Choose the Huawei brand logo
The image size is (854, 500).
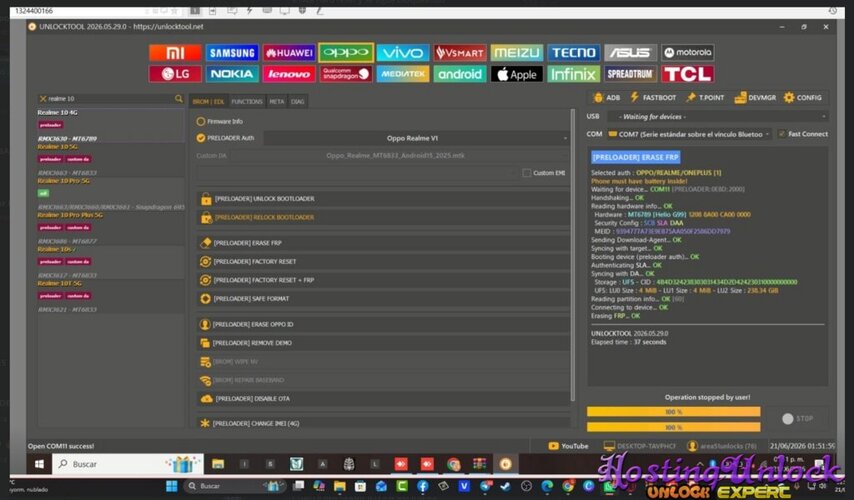coord(289,53)
